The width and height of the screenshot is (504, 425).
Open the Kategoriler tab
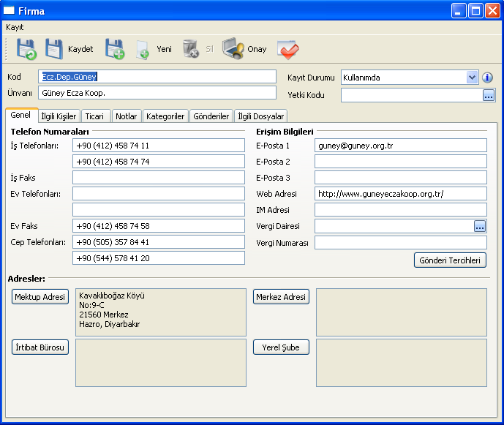165,116
